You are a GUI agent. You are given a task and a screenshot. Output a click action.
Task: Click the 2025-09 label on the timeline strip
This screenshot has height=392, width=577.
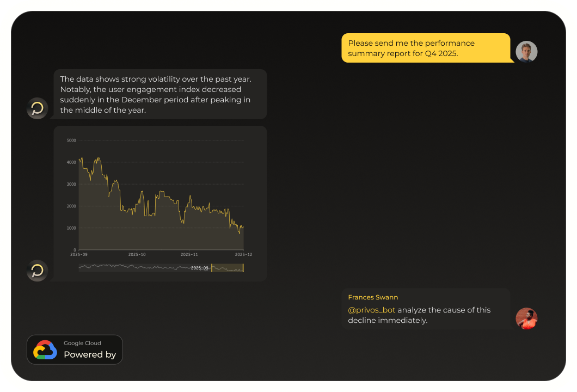point(199,267)
